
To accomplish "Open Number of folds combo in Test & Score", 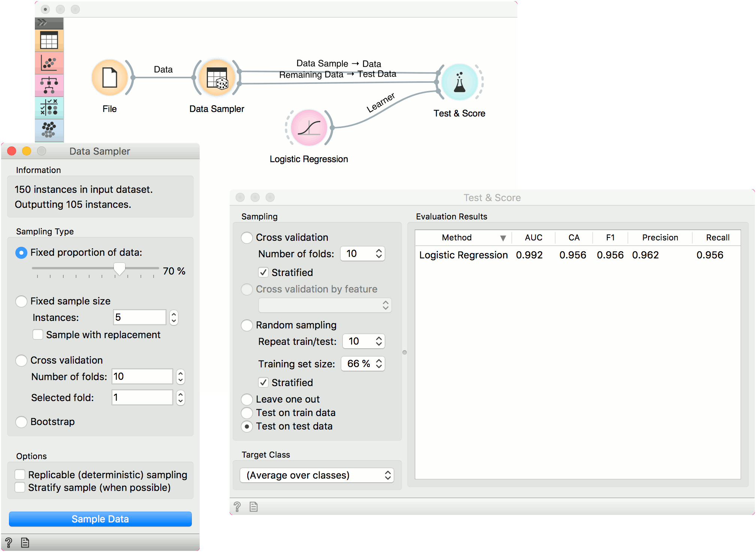I will (x=362, y=254).
